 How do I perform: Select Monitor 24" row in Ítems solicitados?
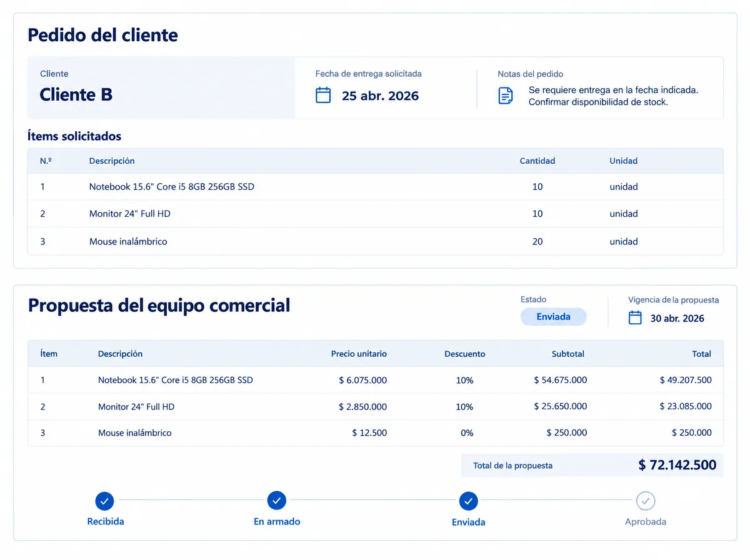[375, 214]
